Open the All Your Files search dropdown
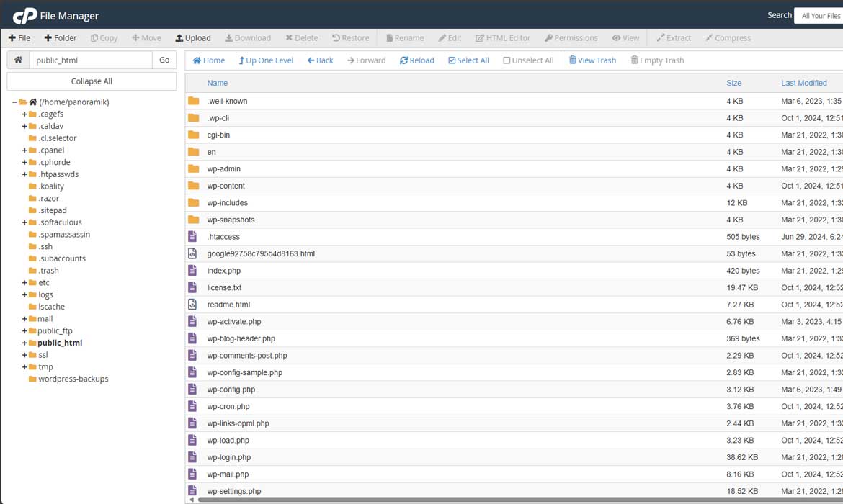Viewport: 843px width, 504px height. [820, 16]
